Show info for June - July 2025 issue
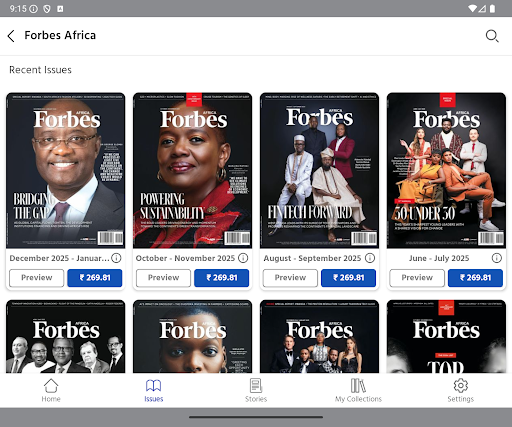Image resolution: width=512 pixels, height=427 pixels. tap(497, 258)
